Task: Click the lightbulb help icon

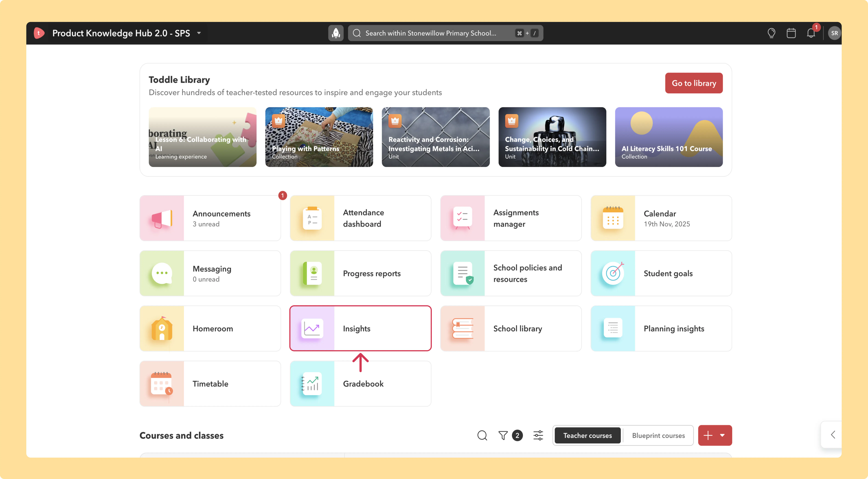Action: 771,33
